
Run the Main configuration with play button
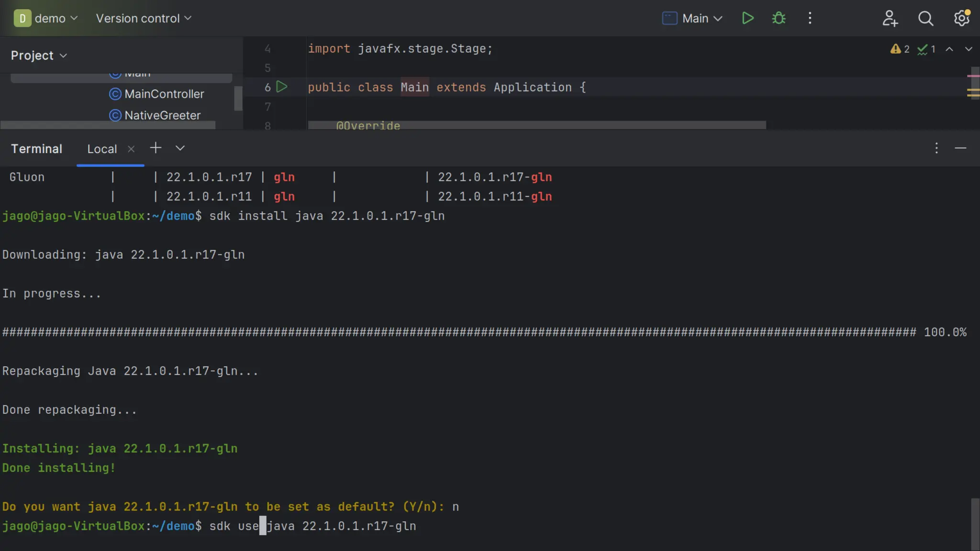tap(747, 18)
